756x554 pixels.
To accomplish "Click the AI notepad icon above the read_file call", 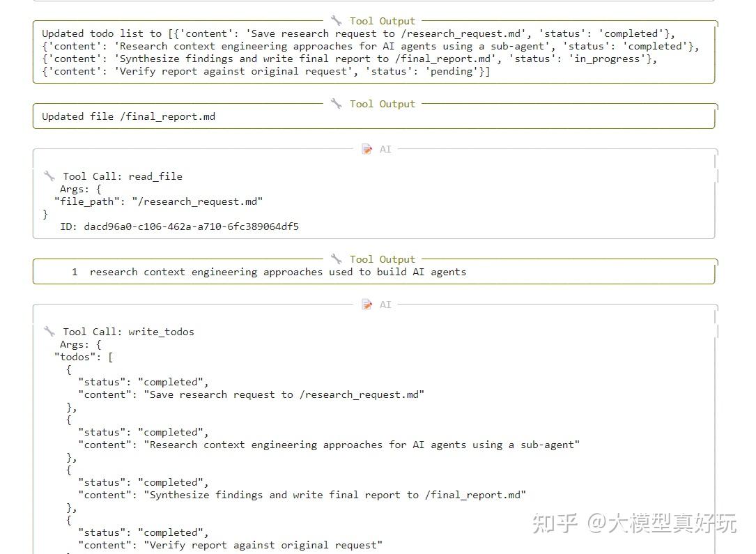I will click(x=367, y=149).
